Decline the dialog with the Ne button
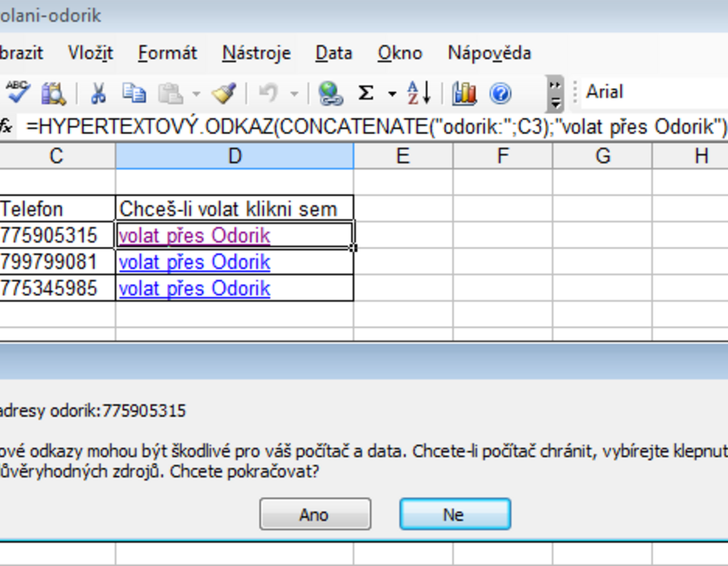This screenshot has width=728, height=566. click(x=455, y=514)
